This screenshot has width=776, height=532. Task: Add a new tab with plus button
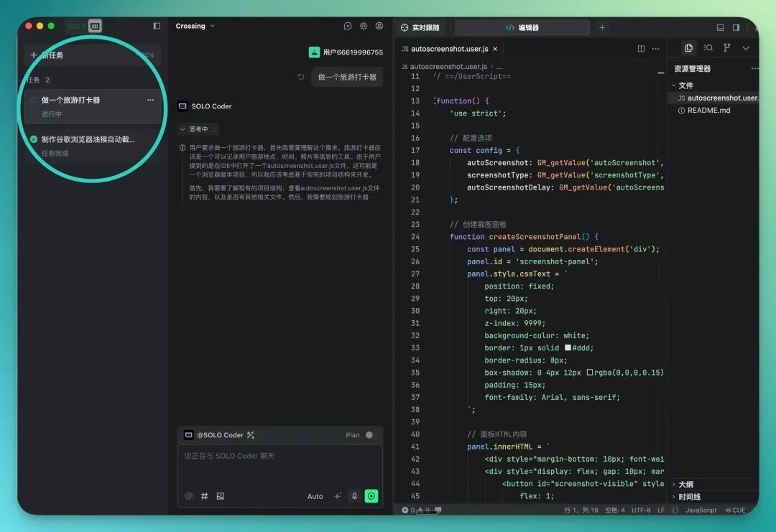click(602, 28)
